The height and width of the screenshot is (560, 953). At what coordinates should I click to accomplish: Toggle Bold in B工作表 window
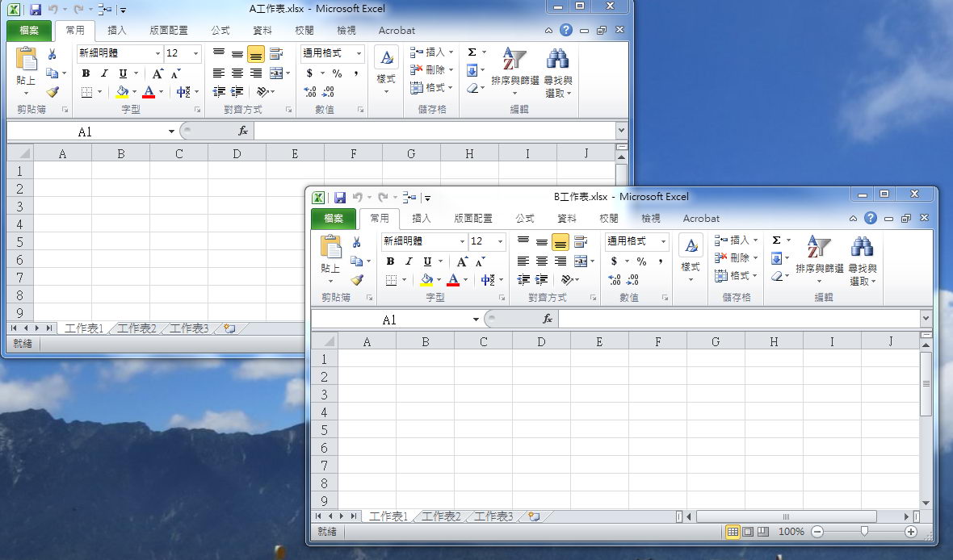[x=390, y=261]
